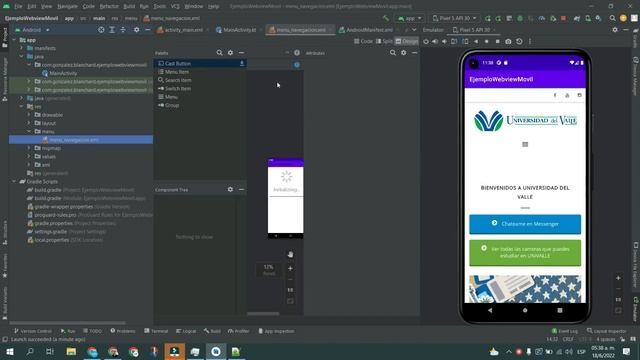Click the Run app green icon
Image resolution: width=640 pixels, height=360 pixels.
click(x=488, y=18)
